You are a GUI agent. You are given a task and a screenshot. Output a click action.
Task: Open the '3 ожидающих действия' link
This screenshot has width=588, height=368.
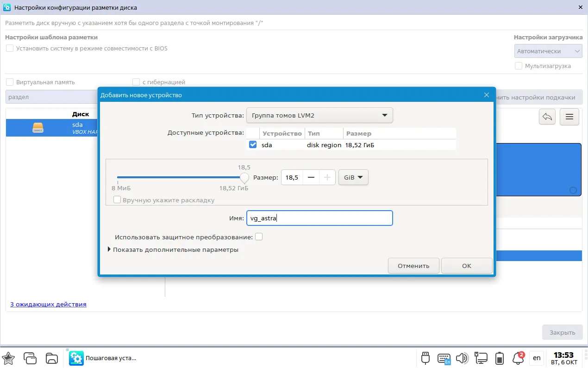(x=48, y=304)
